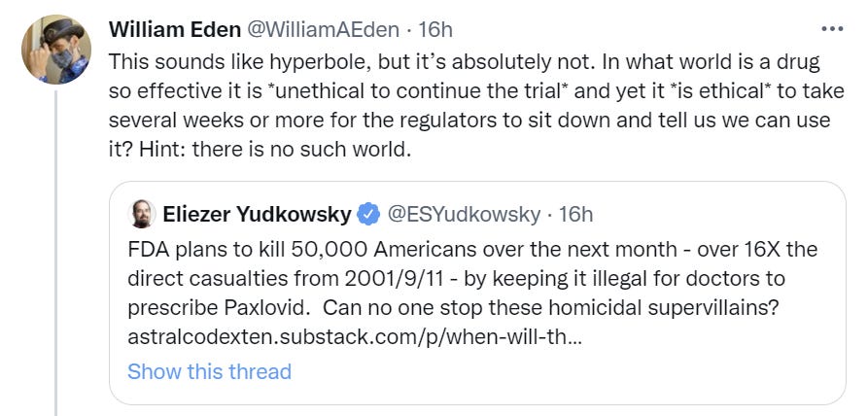The image size is (868, 416).
Task: Click the Show this thread link
Action: (x=209, y=371)
